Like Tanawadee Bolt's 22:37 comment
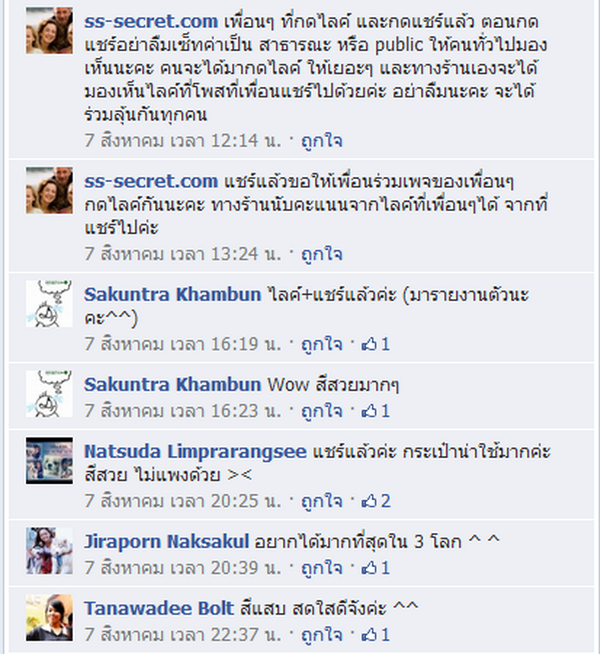600x654 pixels. coord(322,635)
